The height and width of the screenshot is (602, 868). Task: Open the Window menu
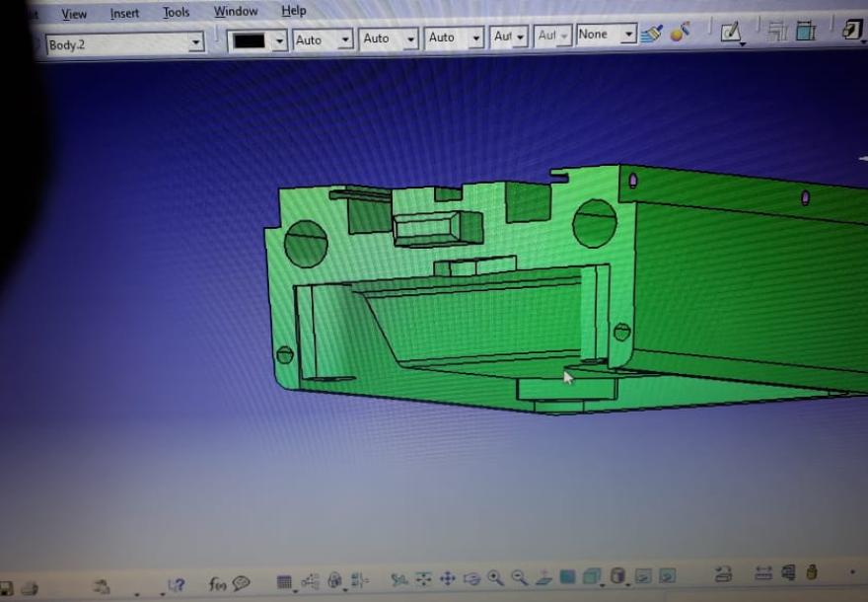(236, 11)
